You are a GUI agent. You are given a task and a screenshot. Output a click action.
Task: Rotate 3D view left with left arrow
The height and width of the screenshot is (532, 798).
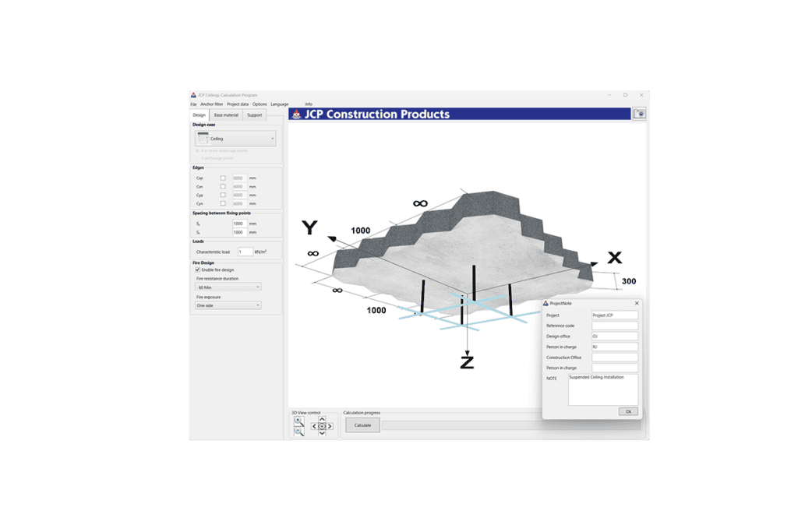click(x=314, y=426)
